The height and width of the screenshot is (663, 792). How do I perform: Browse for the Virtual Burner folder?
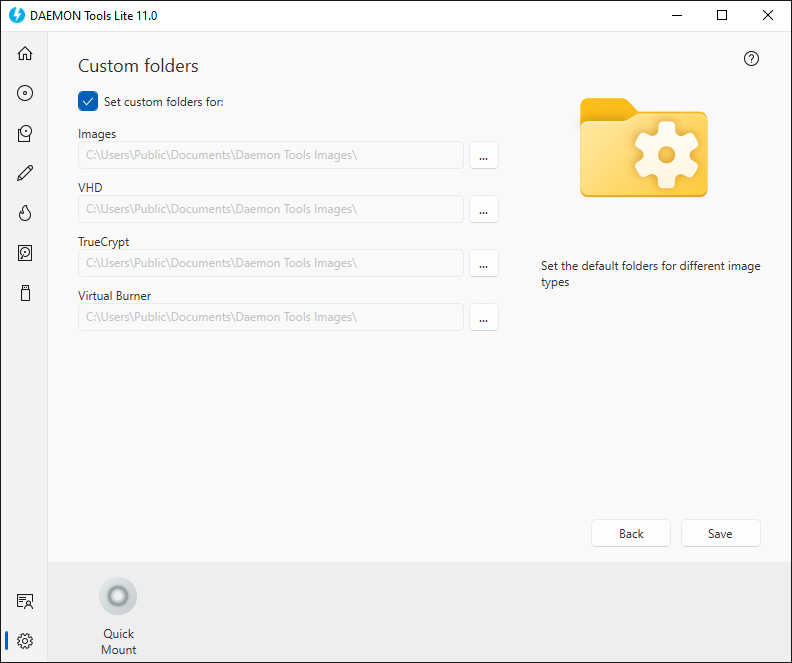click(484, 317)
